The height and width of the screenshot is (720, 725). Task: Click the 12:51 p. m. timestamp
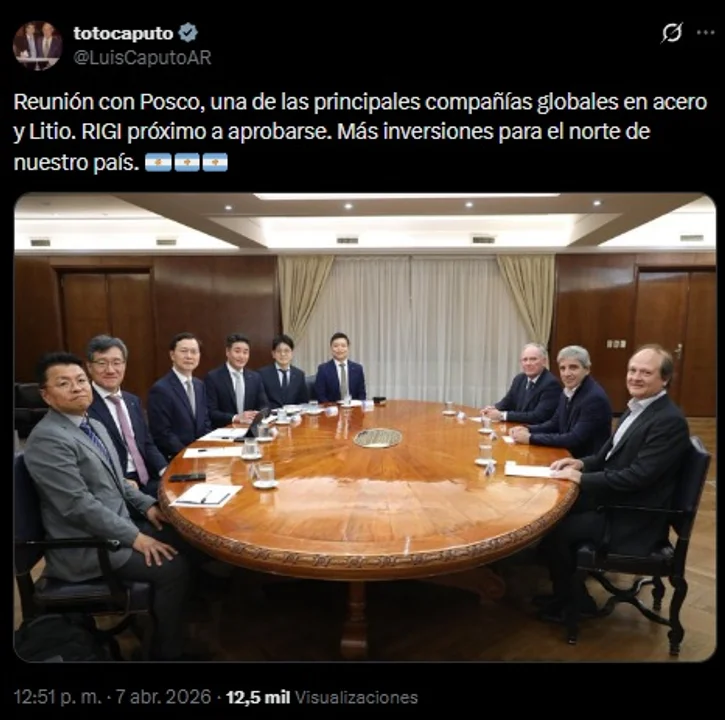tap(57, 697)
